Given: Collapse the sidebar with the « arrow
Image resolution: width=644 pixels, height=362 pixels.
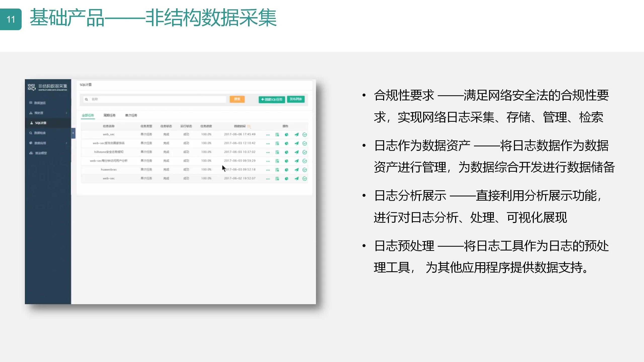Looking at the screenshot, I should coord(73,133).
